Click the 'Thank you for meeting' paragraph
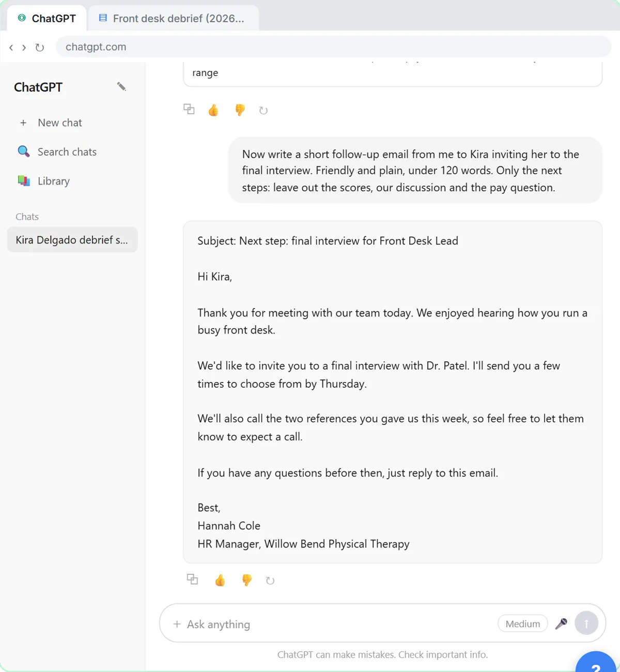This screenshot has height=672, width=620. [393, 321]
